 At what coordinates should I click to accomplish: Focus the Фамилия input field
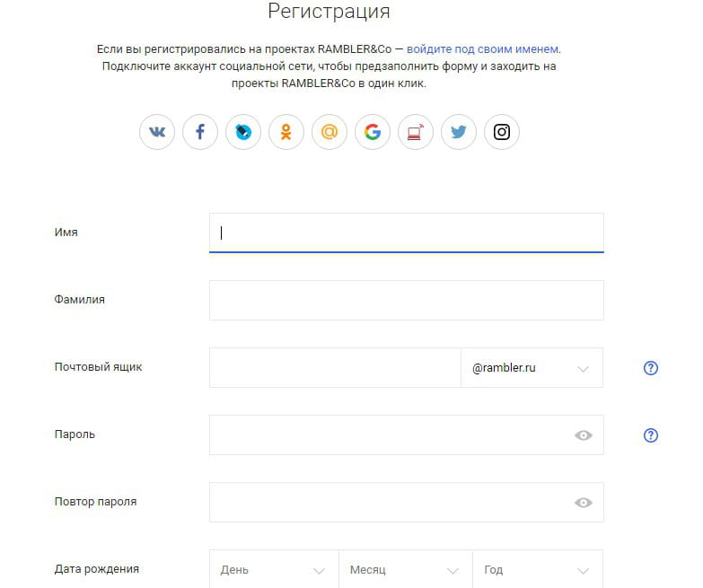click(406, 300)
